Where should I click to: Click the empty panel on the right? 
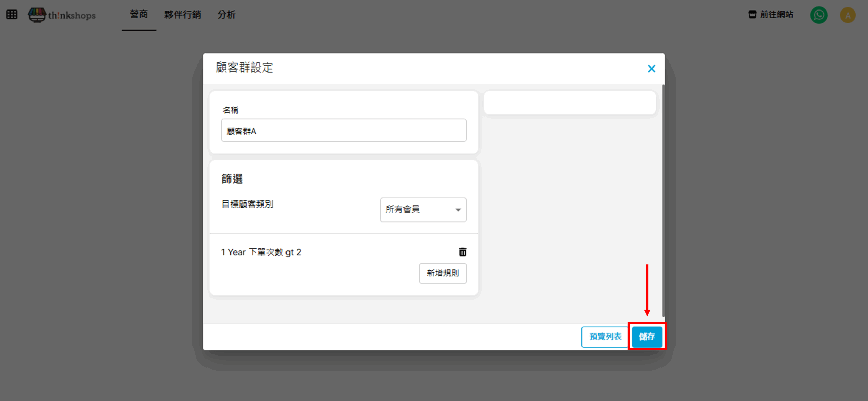[569, 102]
